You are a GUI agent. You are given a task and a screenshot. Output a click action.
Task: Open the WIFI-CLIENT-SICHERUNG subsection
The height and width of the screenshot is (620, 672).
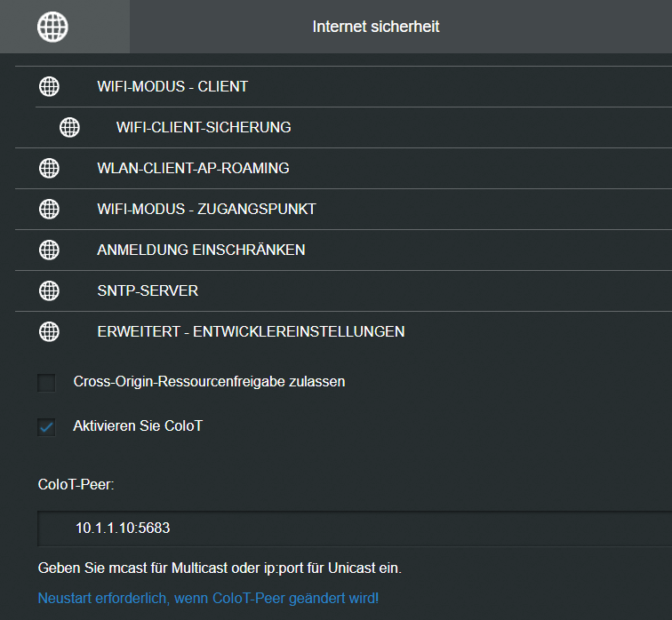point(354,127)
